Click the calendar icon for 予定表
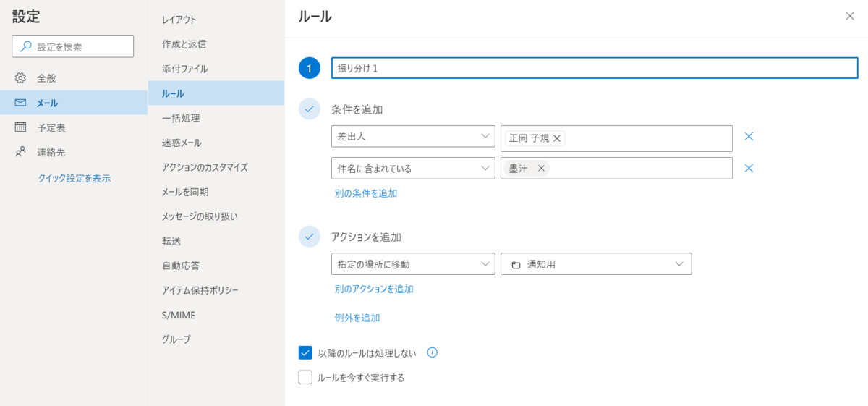 click(20, 127)
